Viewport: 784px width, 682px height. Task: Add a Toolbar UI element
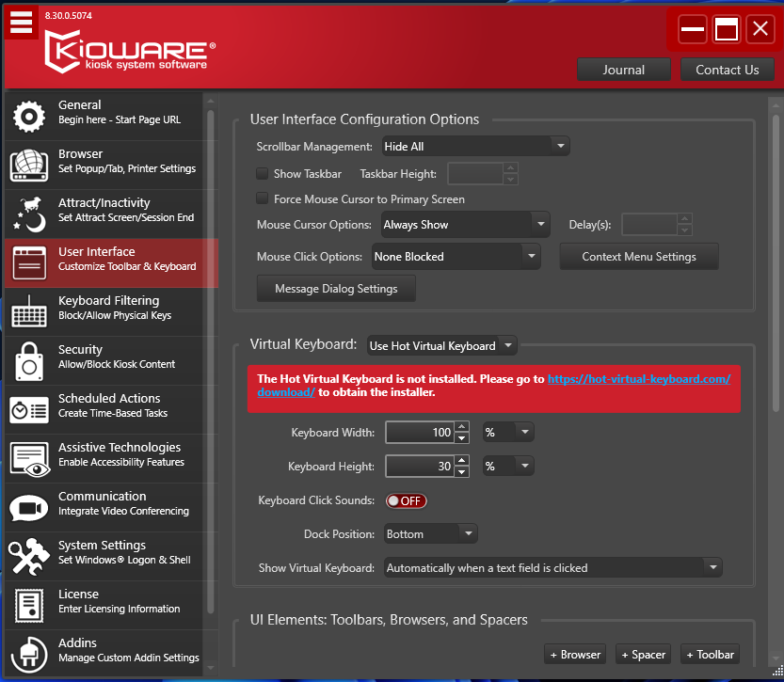[x=710, y=654]
